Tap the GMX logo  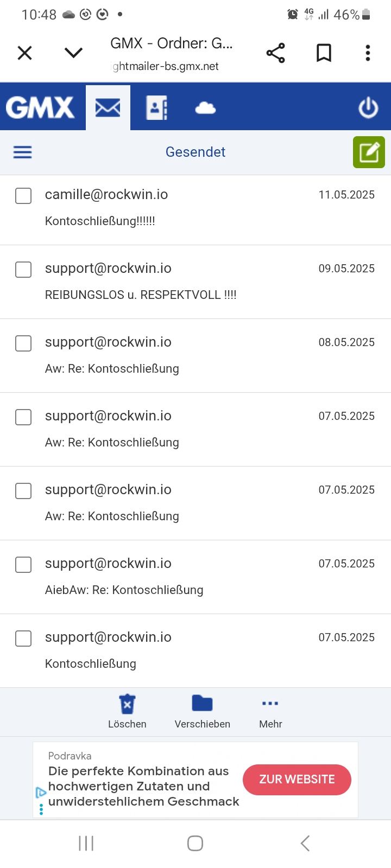(40, 107)
